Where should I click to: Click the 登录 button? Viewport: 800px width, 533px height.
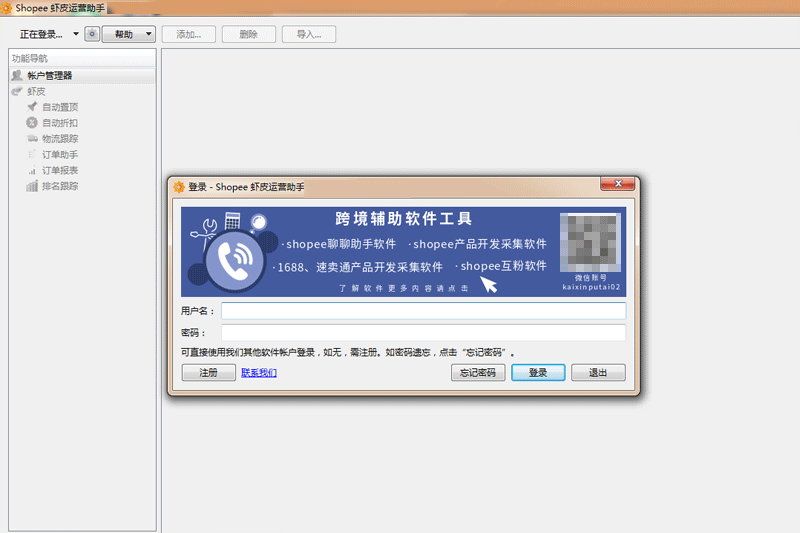(x=538, y=372)
